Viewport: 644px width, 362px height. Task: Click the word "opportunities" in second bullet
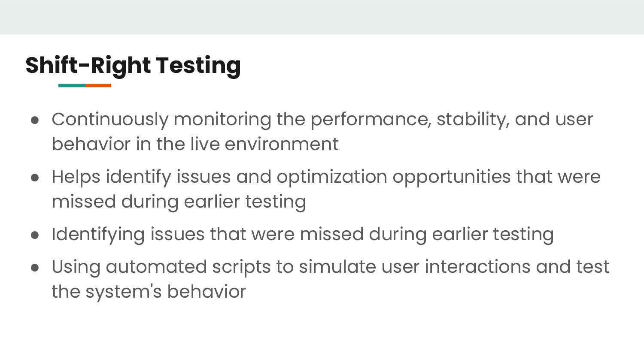pos(452,177)
